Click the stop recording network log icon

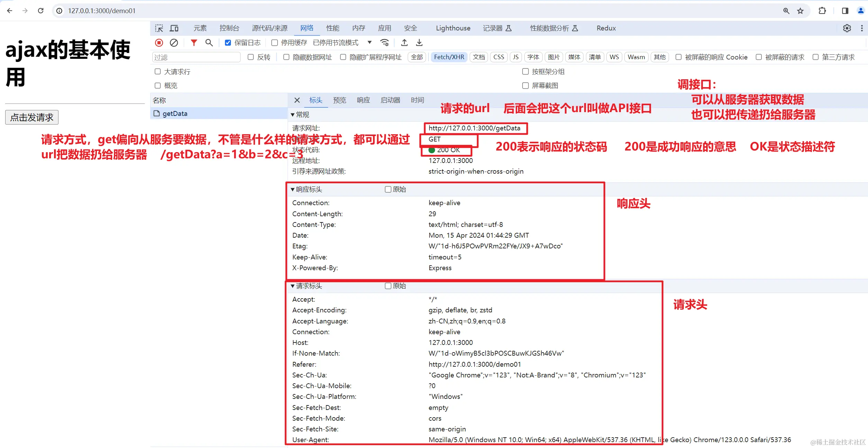[159, 43]
